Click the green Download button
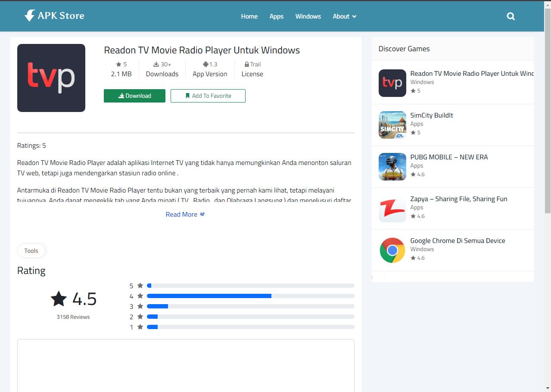 coord(134,96)
